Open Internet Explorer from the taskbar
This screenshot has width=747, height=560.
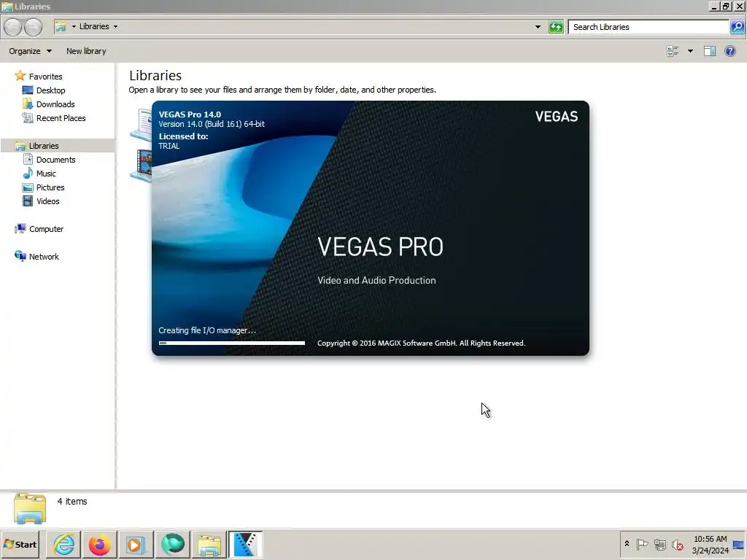click(63, 544)
